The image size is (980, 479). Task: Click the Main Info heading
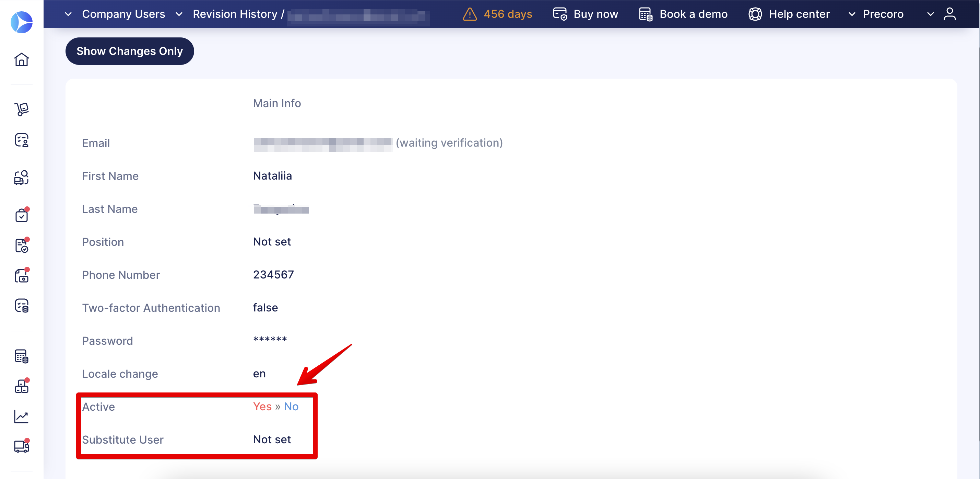[x=277, y=103]
